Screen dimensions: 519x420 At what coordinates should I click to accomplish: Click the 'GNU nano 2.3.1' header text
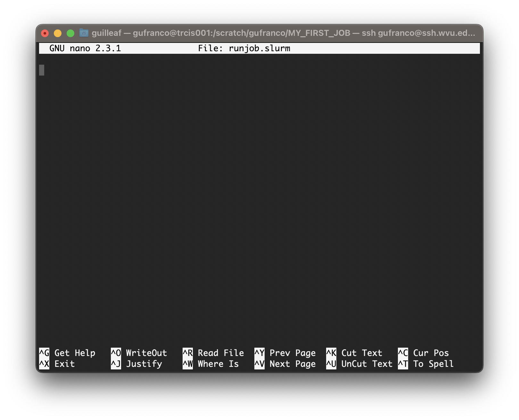point(85,48)
